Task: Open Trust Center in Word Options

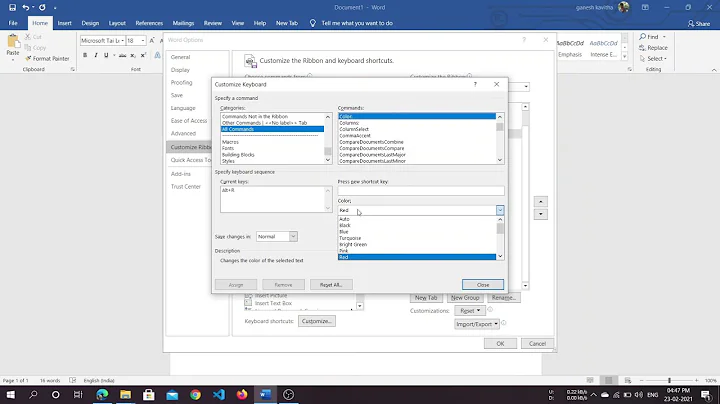Action: coord(186,186)
